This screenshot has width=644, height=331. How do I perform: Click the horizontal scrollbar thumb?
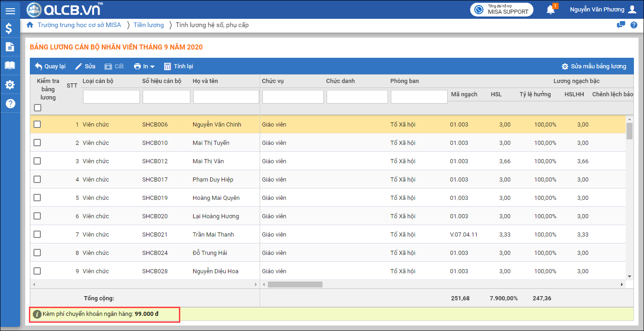pos(295,285)
